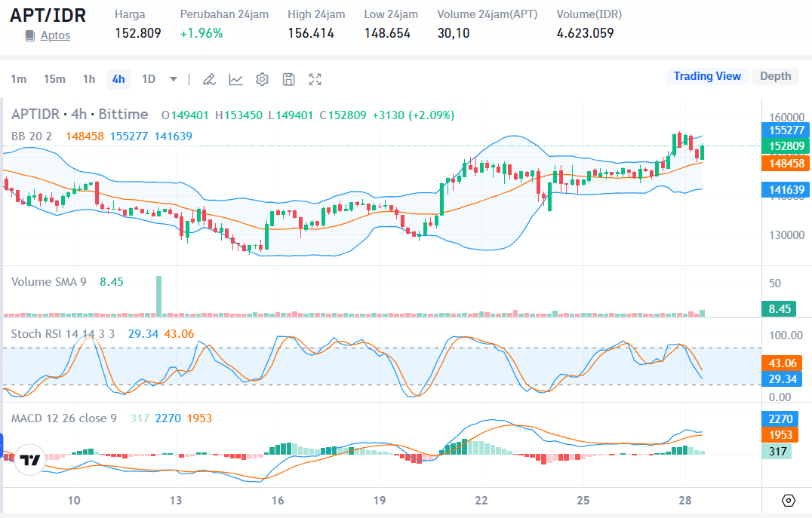Open the Aptos coin info link

click(x=55, y=35)
